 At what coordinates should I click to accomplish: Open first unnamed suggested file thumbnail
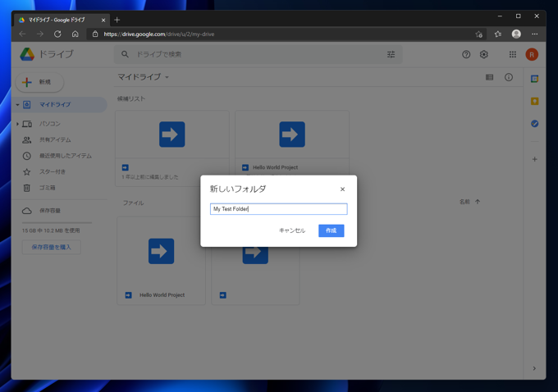coord(172,134)
